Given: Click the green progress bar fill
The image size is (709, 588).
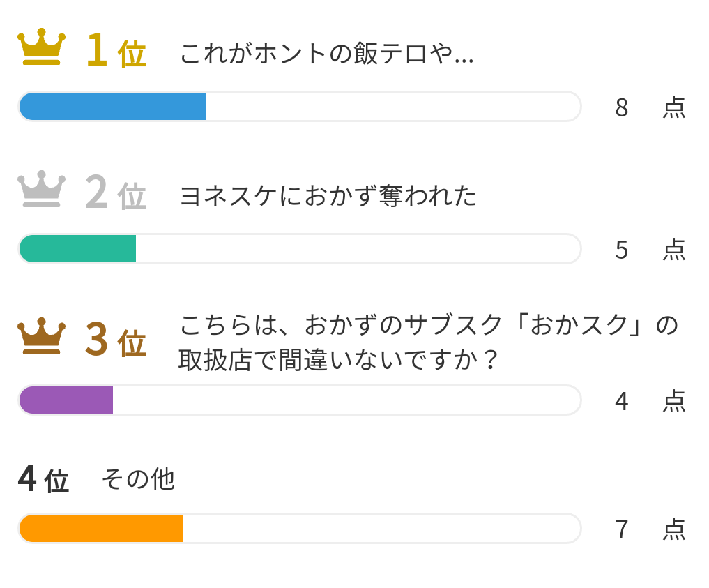Looking at the screenshot, I should point(77,249).
